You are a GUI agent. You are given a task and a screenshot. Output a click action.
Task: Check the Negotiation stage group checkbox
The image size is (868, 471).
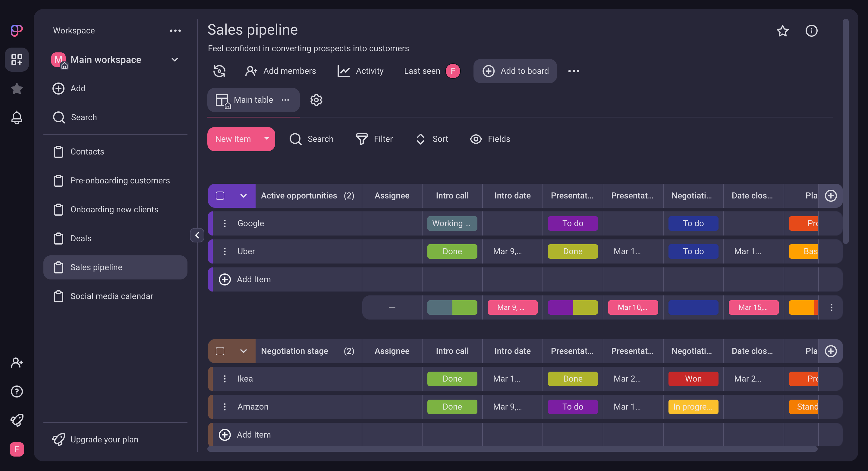(x=220, y=351)
